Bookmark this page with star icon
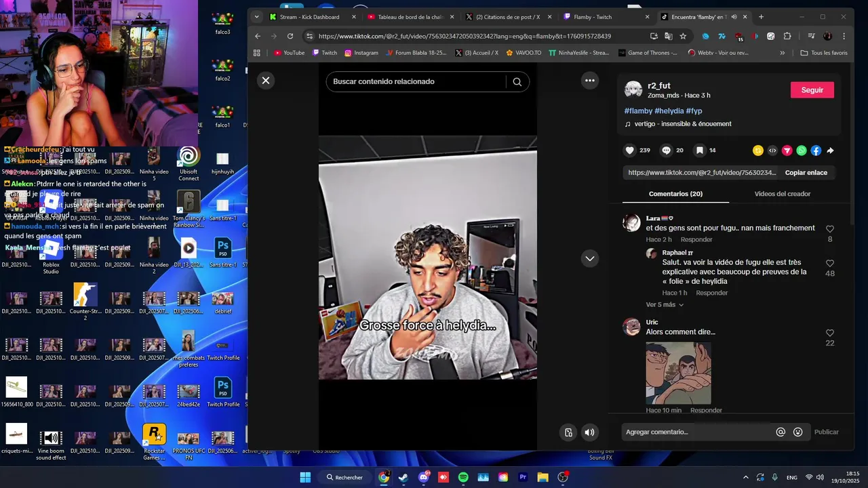 tap(683, 36)
